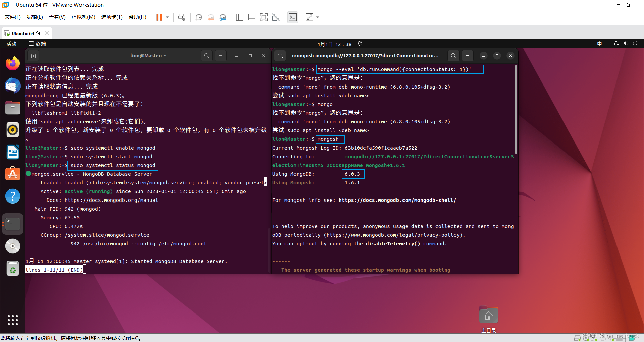
Task: Open the calendar from the date clock
Action: coord(334,44)
